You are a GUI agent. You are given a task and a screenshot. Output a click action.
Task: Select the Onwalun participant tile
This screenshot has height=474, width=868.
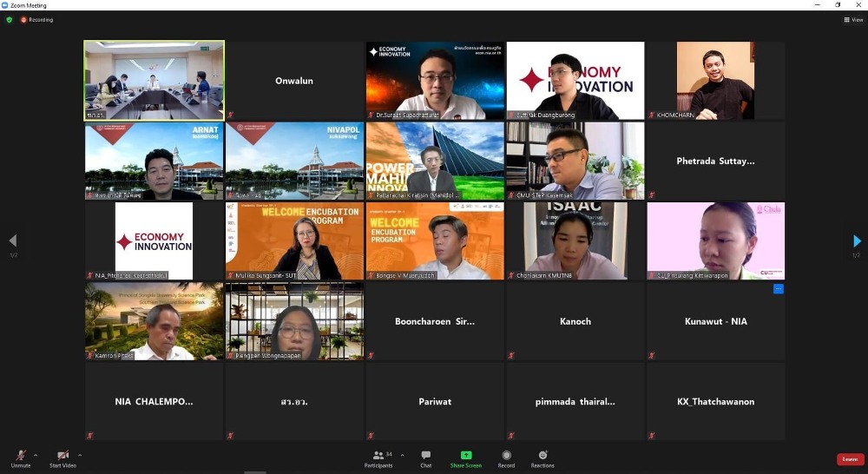294,80
